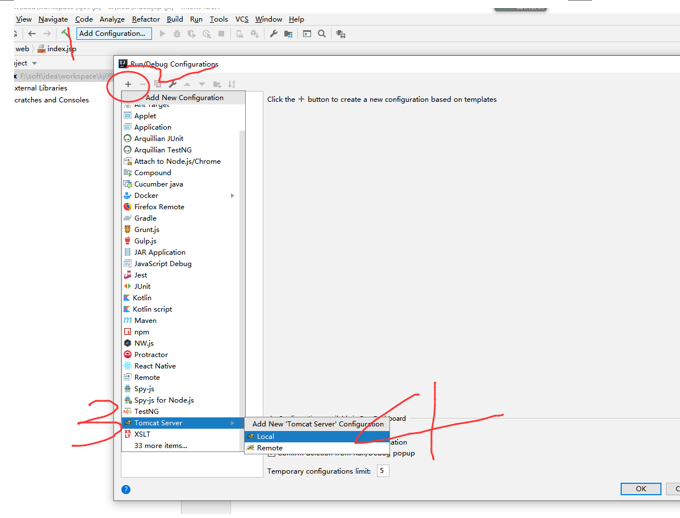Viewport: 680px width, 518px height.
Task: Click the Firefox Remote fox icon
Action: tap(128, 207)
